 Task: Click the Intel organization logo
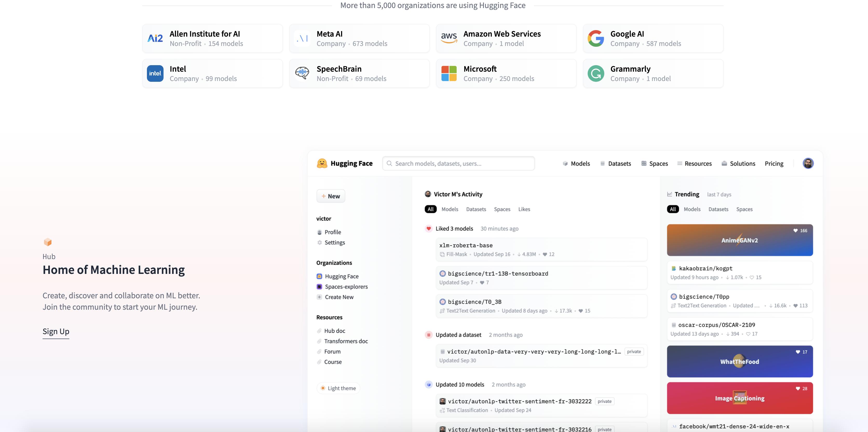(x=155, y=73)
